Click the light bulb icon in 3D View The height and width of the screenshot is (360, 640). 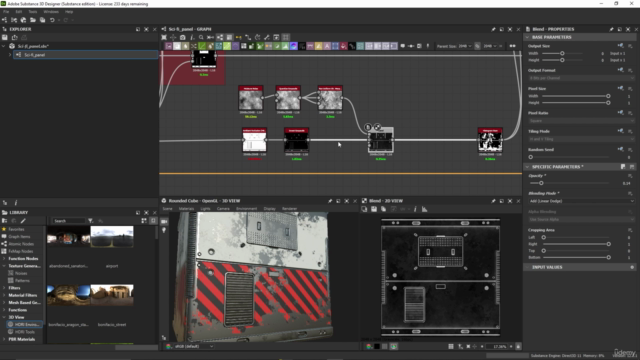coord(164,231)
